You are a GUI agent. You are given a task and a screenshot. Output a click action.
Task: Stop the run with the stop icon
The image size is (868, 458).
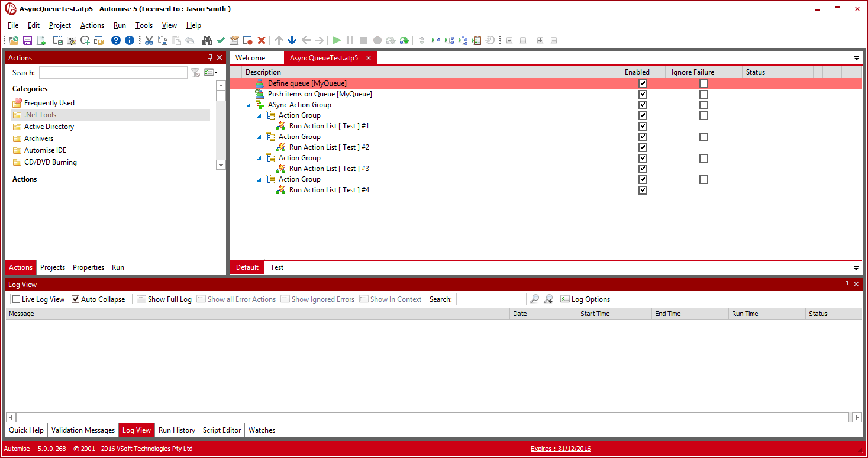364,40
